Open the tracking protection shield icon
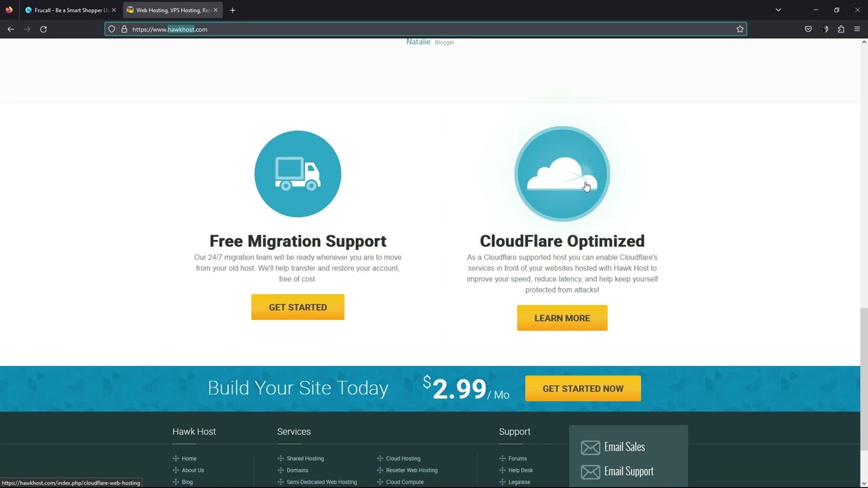 pos(112,29)
